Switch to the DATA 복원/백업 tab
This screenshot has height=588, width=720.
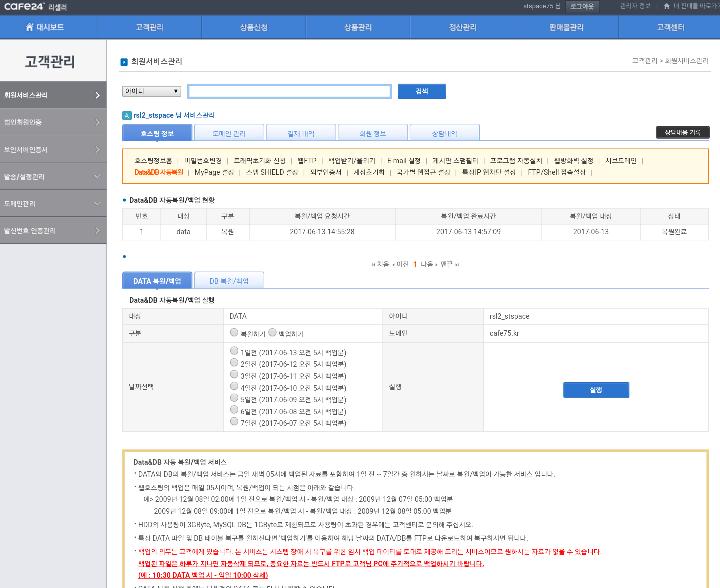tap(157, 280)
